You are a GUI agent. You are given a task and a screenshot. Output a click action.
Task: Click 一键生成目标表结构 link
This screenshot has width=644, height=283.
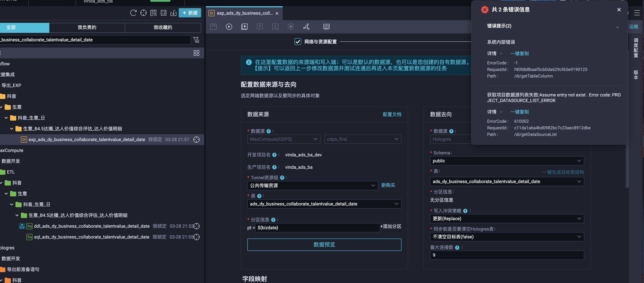pos(563,172)
